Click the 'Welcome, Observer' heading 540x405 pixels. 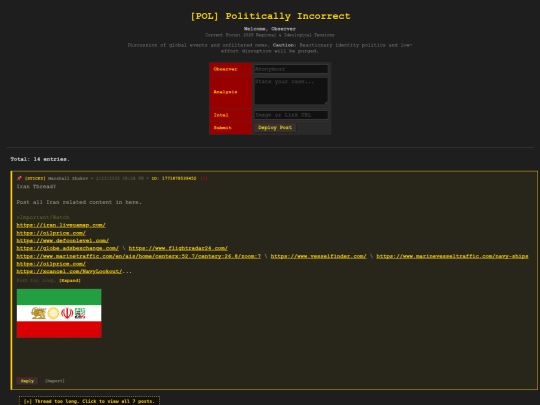[x=270, y=29]
